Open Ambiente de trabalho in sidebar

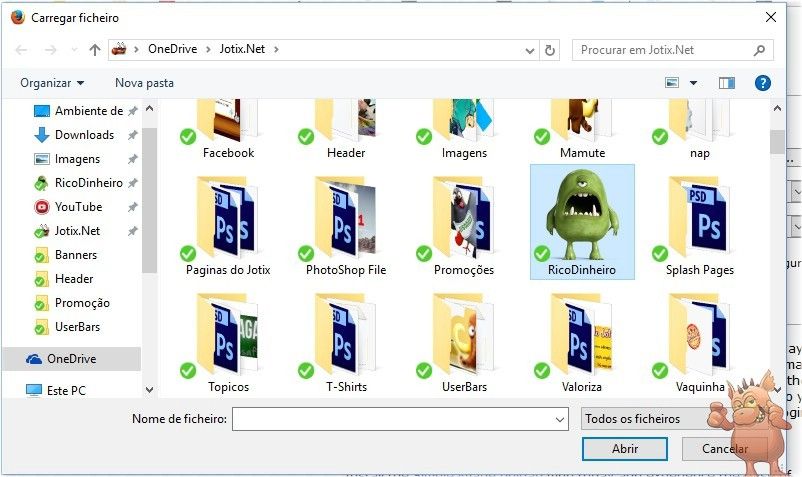(79, 111)
